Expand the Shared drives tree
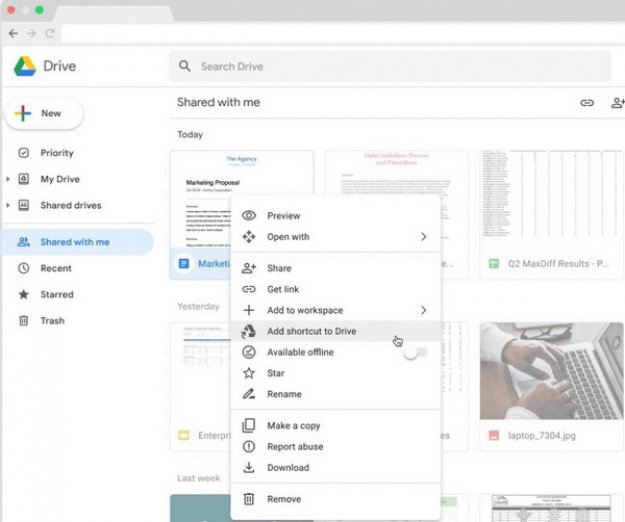The width and height of the screenshot is (625, 522). click(9, 206)
